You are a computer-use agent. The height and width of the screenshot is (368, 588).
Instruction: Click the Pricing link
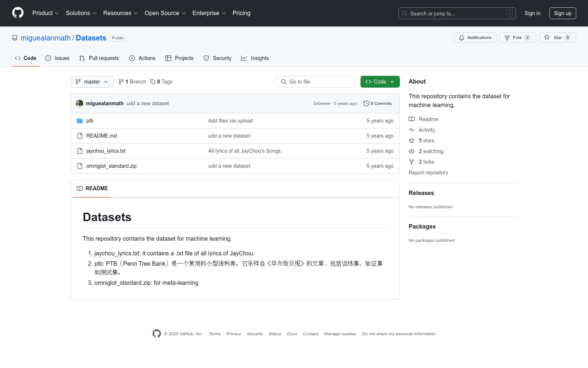pos(241,13)
